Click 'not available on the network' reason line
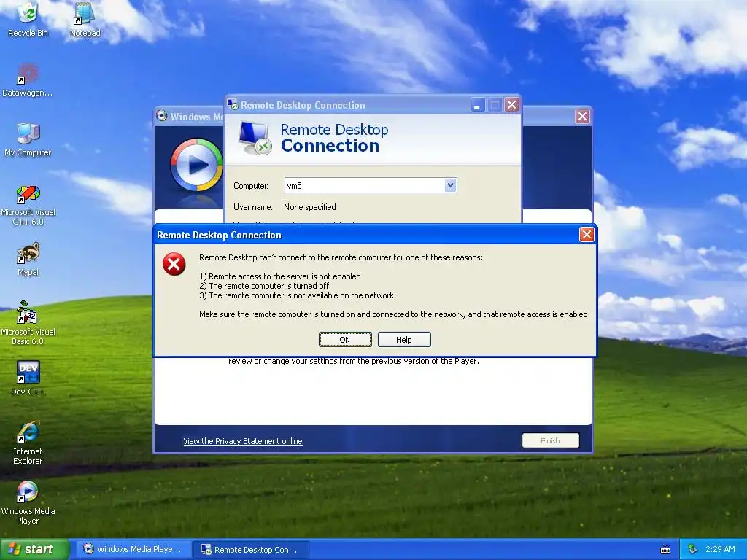This screenshot has width=747, height=560. 297,295
